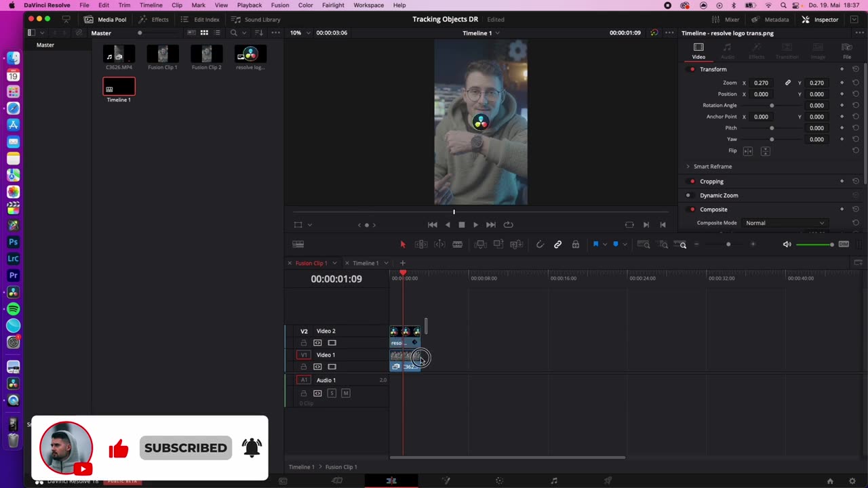Open the Cut page icon at bottom

pos(337,481)
